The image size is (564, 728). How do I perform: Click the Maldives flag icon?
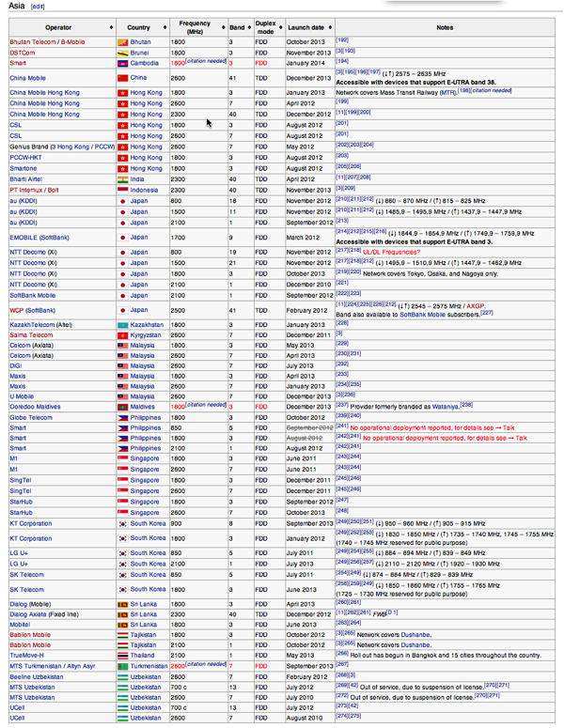point(122,407)
